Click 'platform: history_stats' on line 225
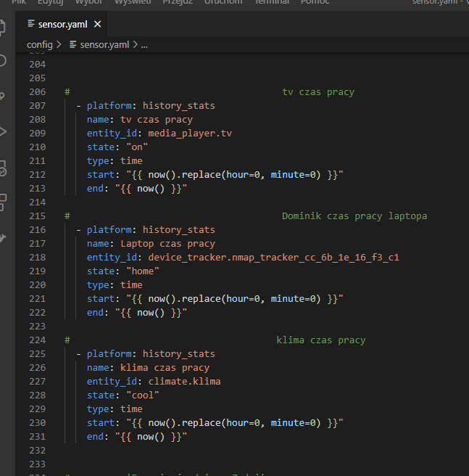Viewport: 469px width, 476px height. 151,354
